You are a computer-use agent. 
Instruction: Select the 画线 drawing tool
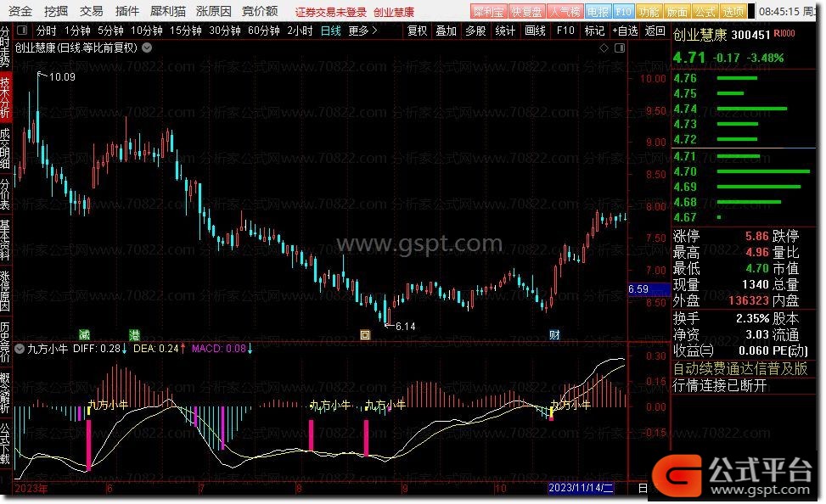535,31
